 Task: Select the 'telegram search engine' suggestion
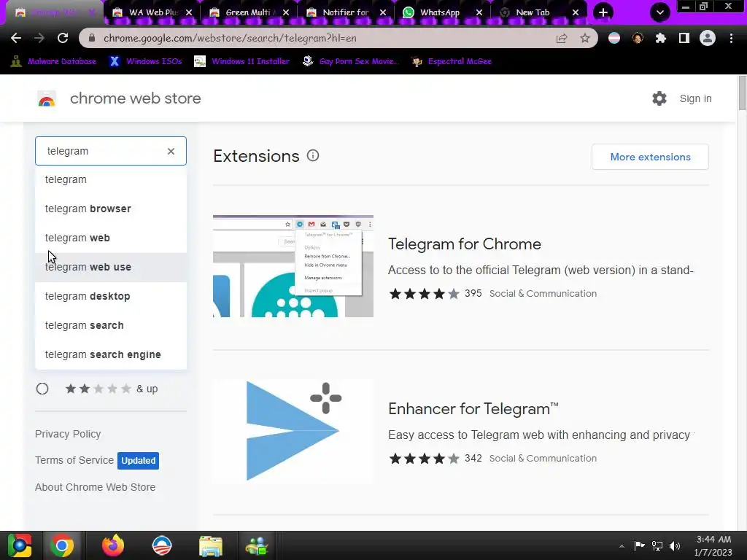(x=111, y=354)
